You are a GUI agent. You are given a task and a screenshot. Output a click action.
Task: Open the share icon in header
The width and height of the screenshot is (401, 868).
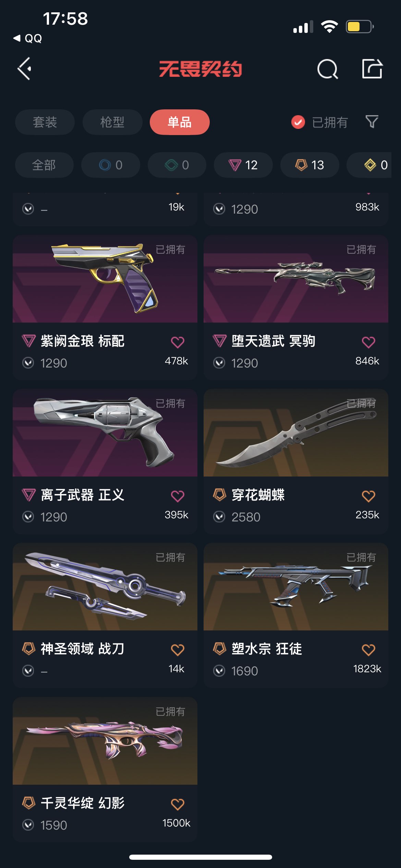point(372,69)
